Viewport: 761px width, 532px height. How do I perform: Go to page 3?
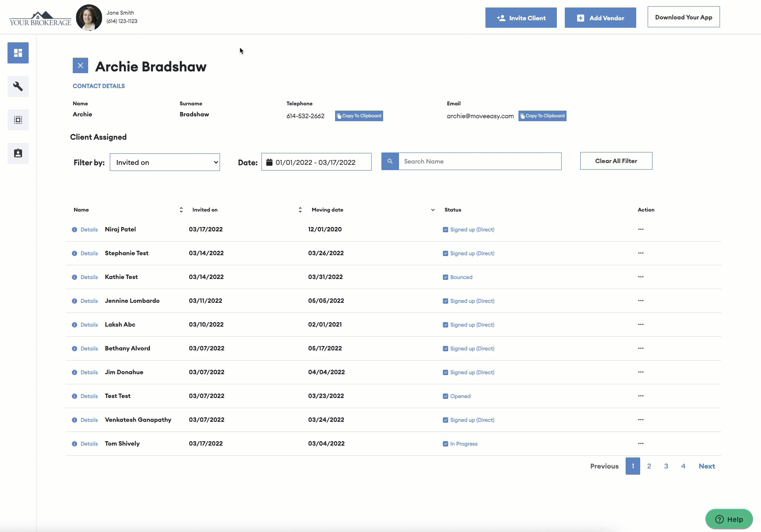pos(666,466)
